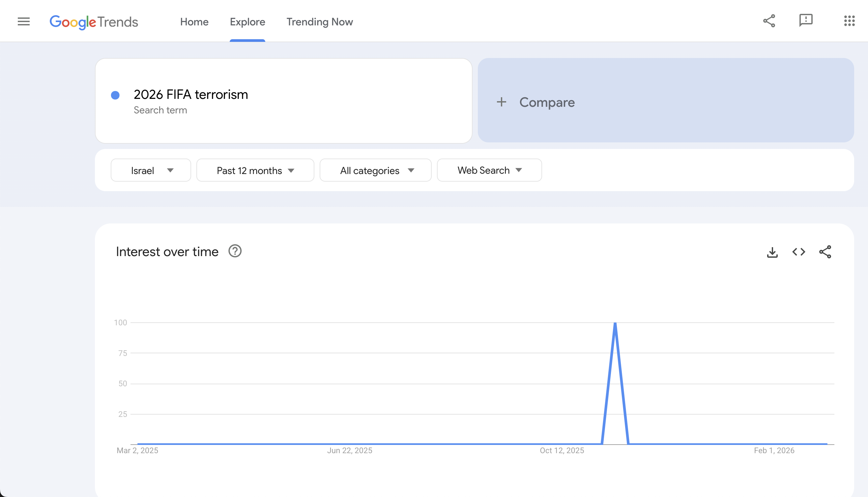Viewport: 868px width, 497px height.
Task: Edit the 2026 FIFA terrorism search term
Action: (x=191, y=95)
